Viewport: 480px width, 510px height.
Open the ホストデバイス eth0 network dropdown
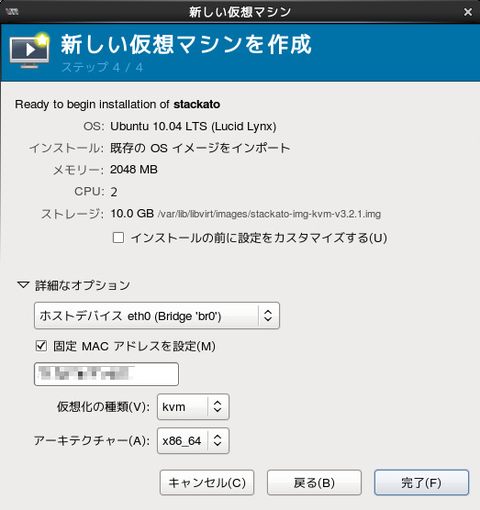point(157,316)
